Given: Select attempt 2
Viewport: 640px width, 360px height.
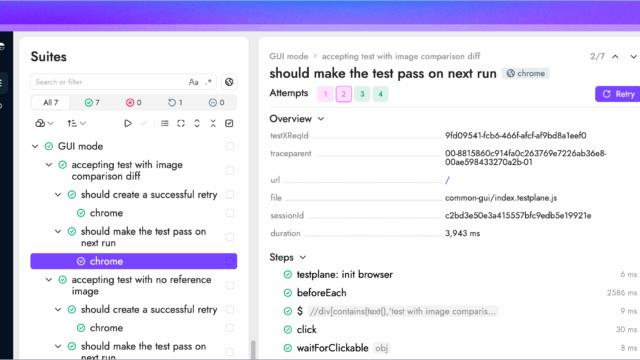Looking at the screenshot, I should (344, 94).
